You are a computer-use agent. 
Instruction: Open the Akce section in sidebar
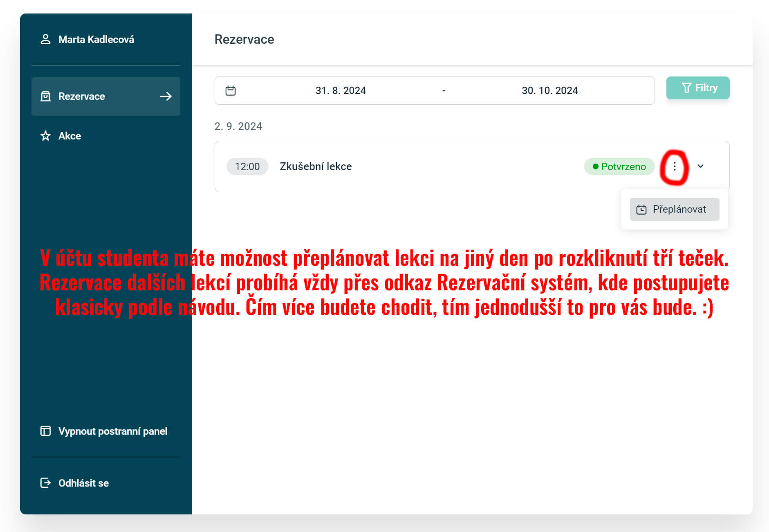click(70, 136)
